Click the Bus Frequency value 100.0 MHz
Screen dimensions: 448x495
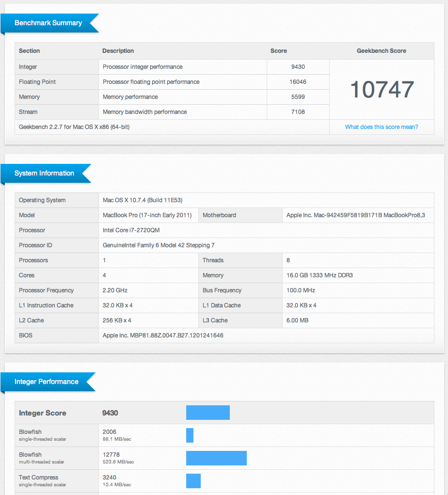click(301, 290)
